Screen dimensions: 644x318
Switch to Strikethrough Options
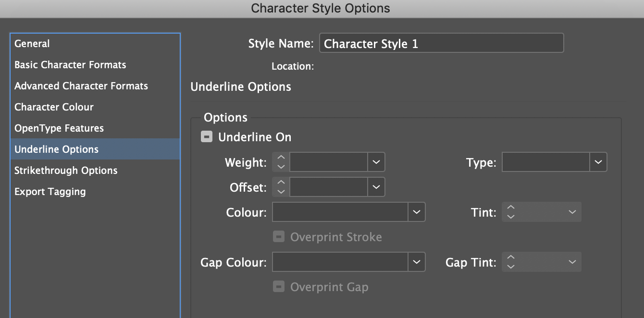point(66,170)
